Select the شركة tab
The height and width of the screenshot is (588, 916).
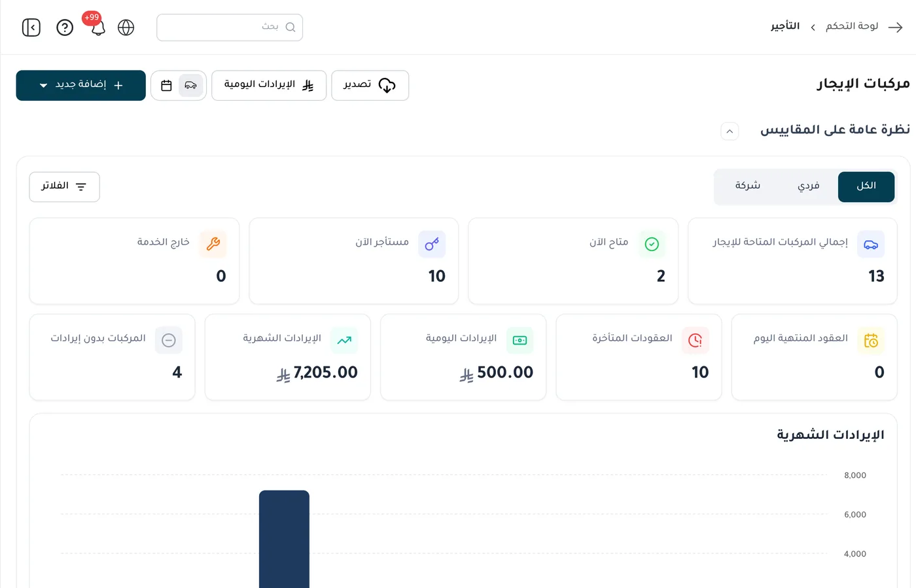[747, 186]
